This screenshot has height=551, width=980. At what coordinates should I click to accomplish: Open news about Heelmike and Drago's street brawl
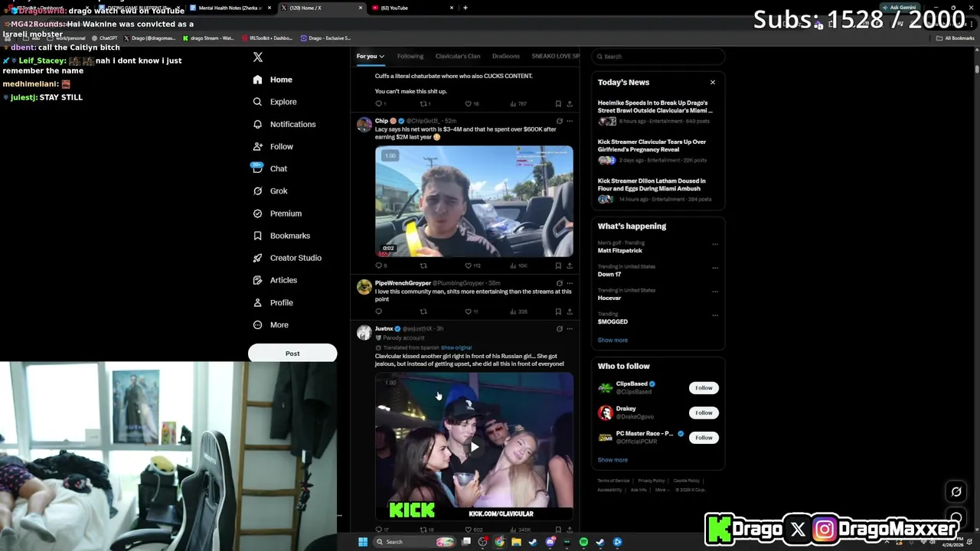coord(656,112)
